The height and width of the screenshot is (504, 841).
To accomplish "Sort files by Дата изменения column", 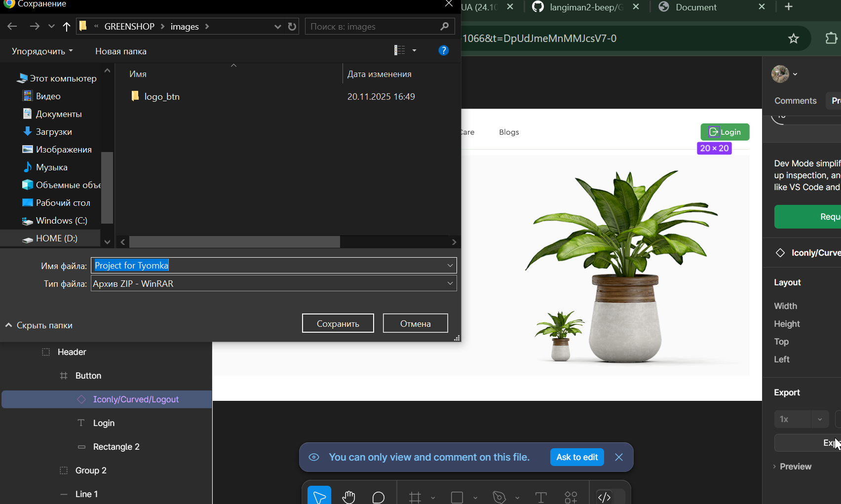I will point(380,74).
